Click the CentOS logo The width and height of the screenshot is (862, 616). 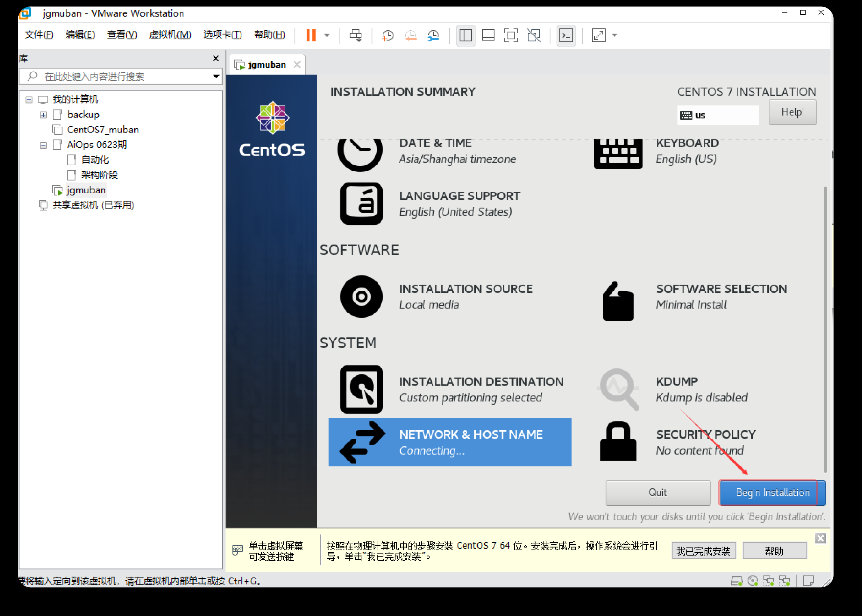272,129
